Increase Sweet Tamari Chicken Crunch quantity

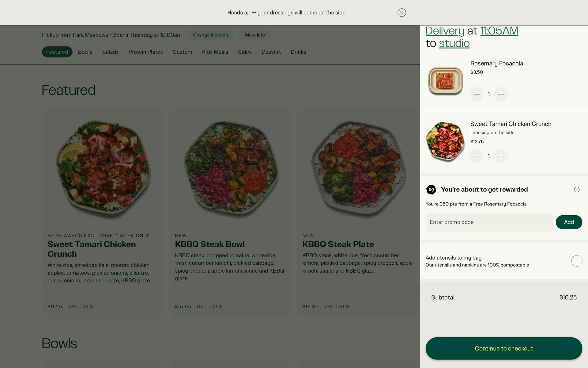(x=501, y=156)
